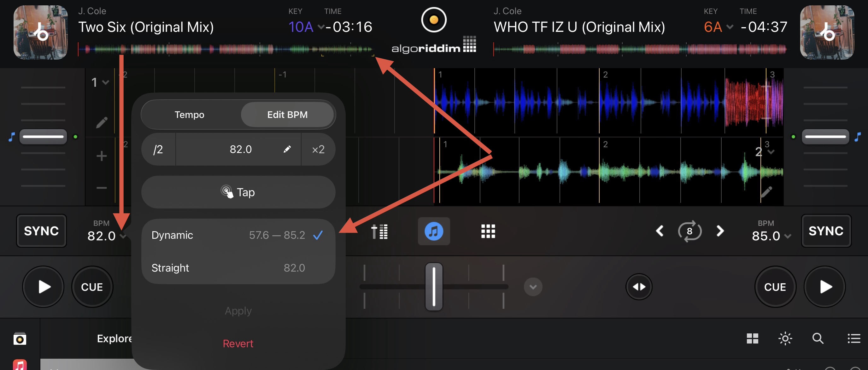Select the blue music note library button

(x=434, y=232)
